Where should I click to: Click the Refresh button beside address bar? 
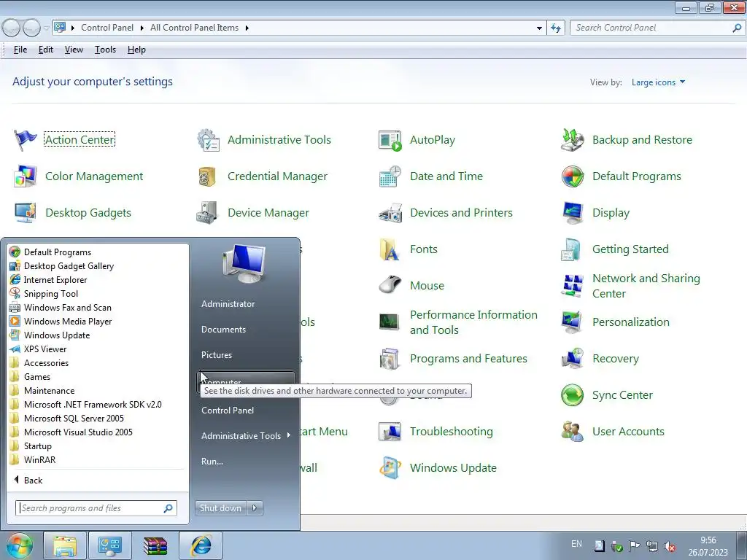556,28
